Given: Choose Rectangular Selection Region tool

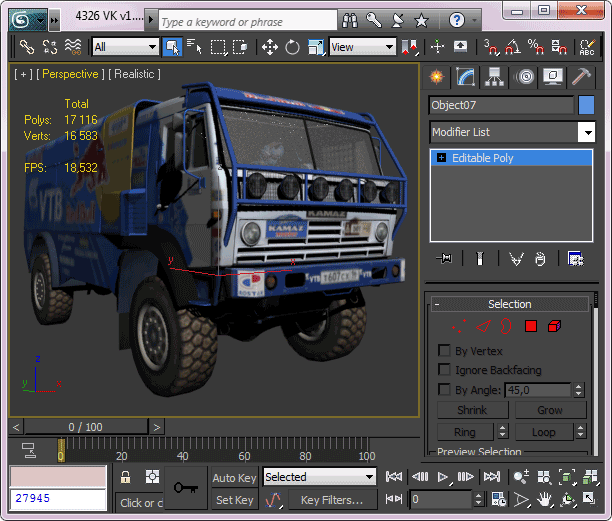Looking at the screenshot, I should 218,47.
